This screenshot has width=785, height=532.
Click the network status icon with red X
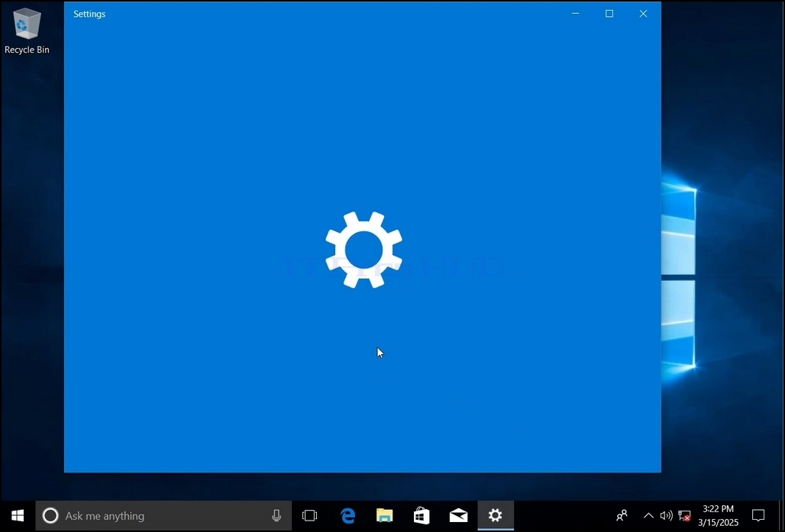pyautogui.click(x=684, y=515)
